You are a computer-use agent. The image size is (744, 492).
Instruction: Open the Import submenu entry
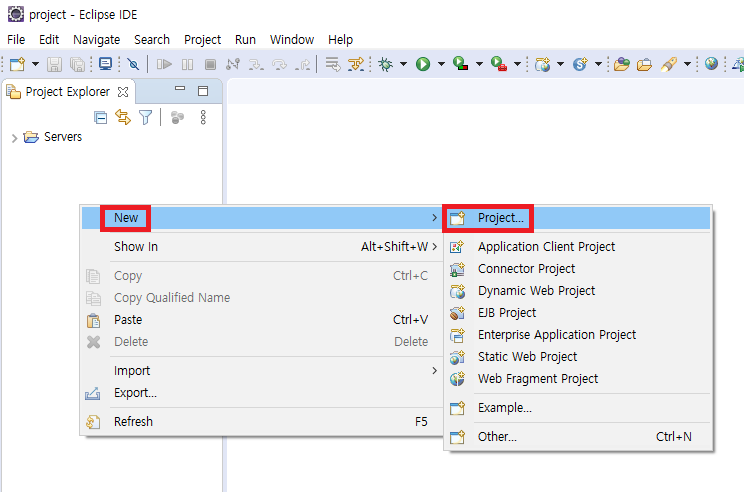(261, 371)
